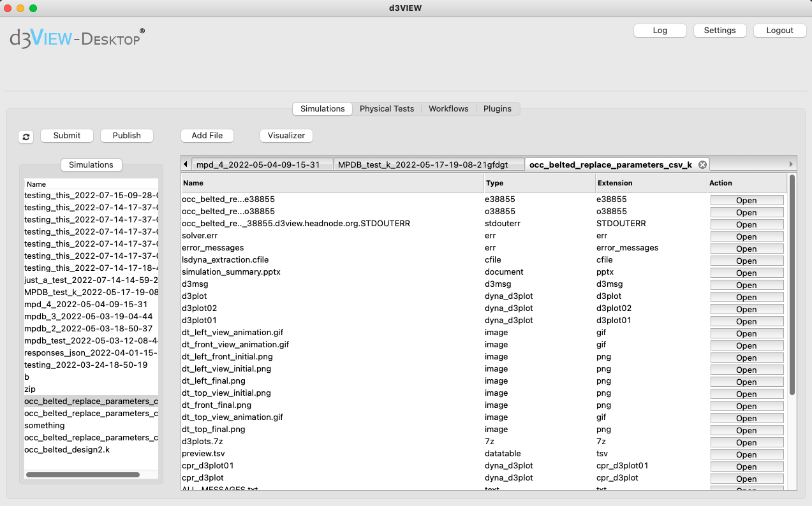
Task: Launch the Visualizer
Action: (x=286, y=136)
